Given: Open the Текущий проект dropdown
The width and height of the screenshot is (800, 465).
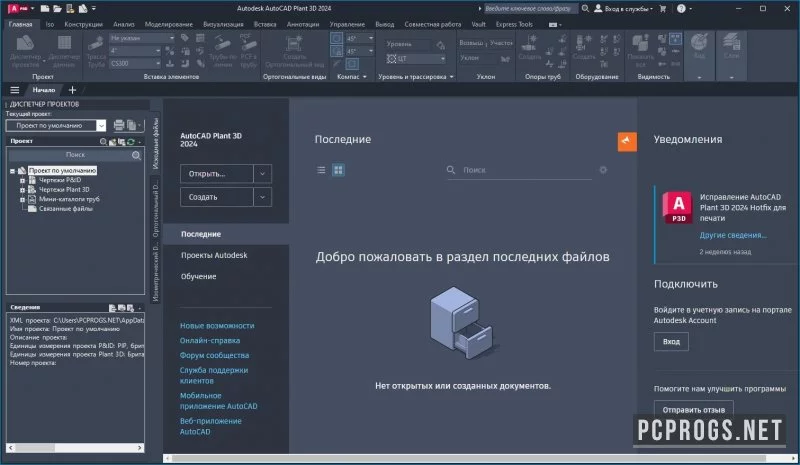Looking at the screenshot, I should pyautogui.click(x=101, y=126).
